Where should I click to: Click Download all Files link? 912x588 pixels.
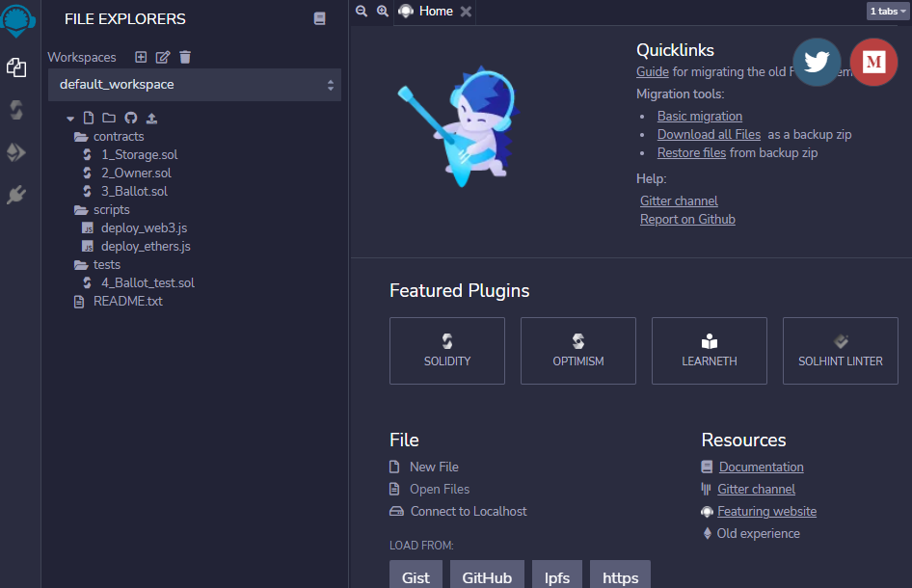[709, 134]
